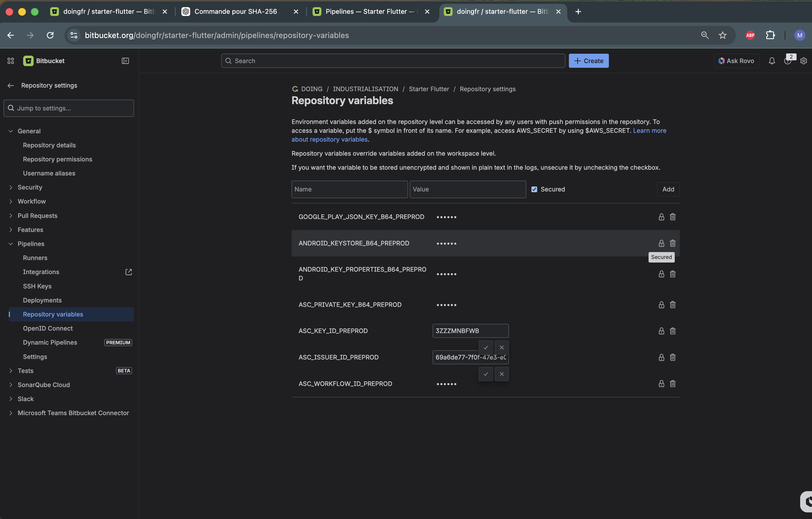Viewport: 812px width, 519px height.
Task: Expand the Features section
Action: tap(11, 230)
